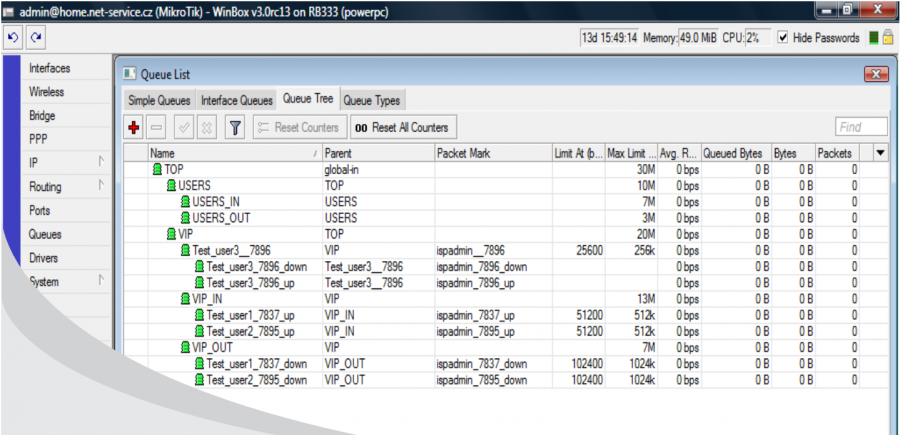This screenshot has width=900, height=435.
Task: Click the VIP_OUT queue icon
Action: coord(185,347)
